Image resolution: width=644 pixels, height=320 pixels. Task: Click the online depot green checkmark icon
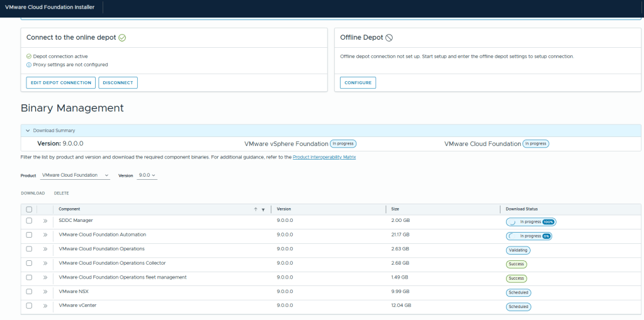(122, 38)
